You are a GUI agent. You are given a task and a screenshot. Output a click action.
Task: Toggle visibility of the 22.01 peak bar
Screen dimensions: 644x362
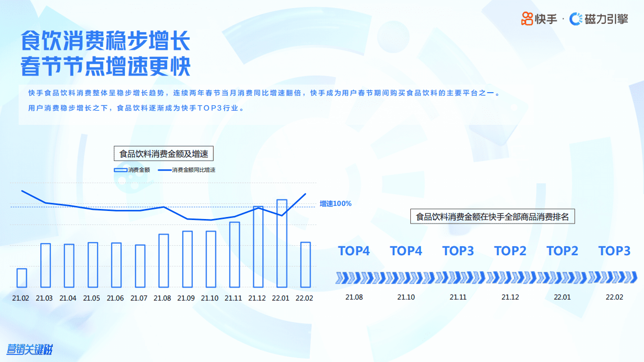tap(281, 242)
